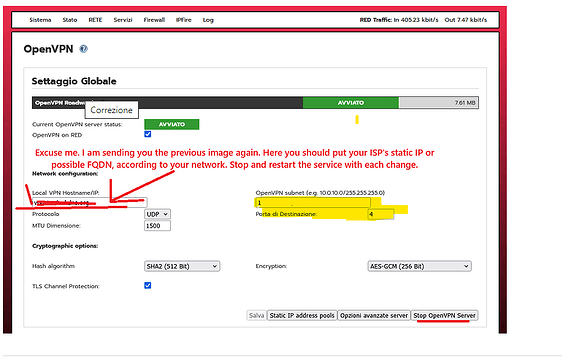The image size is (562, 362).
Task: Click the Stop OpenVPN Server button
Action: point(444,315)
